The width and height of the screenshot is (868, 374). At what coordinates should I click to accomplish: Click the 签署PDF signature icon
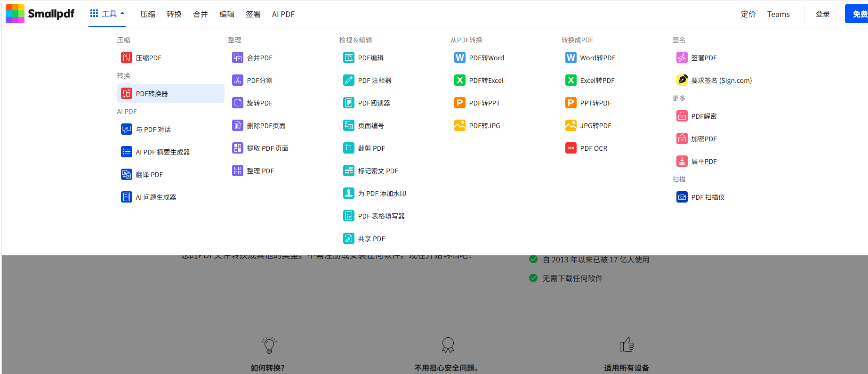682,57
